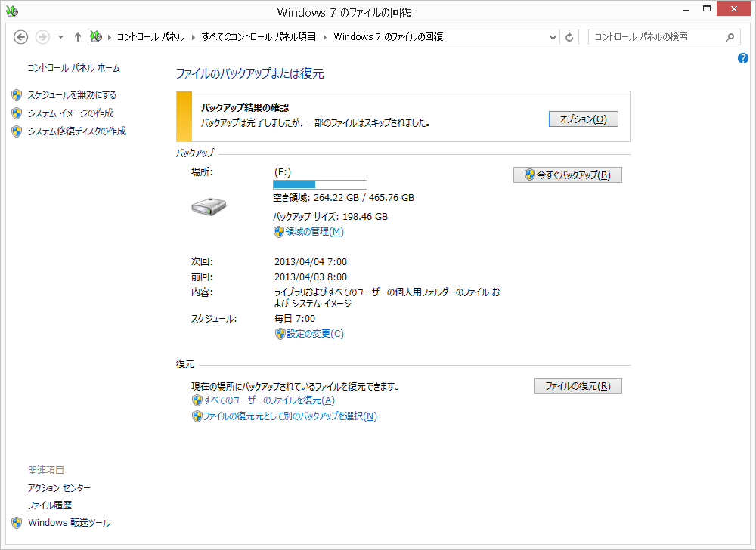Click the Back navigation arrow
Viewport: 756px width, 550px height.
21,37
